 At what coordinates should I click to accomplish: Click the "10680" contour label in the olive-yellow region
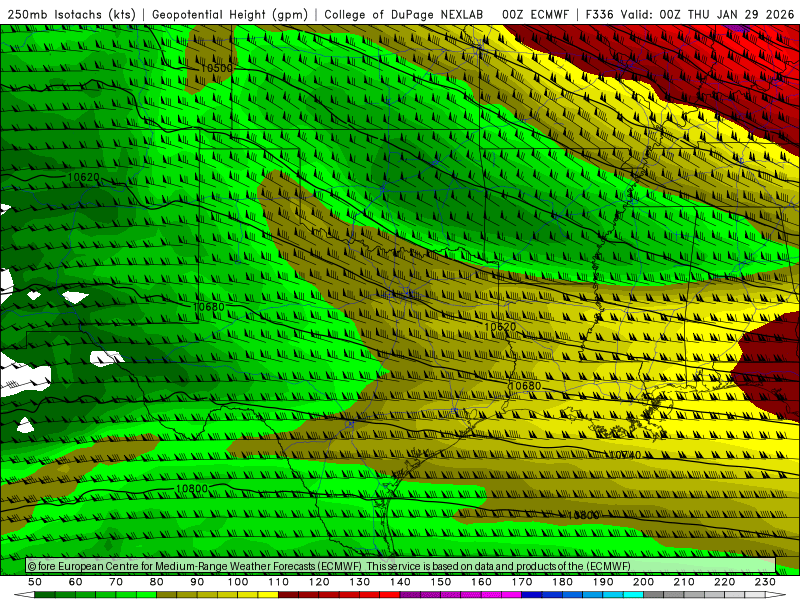525,386
